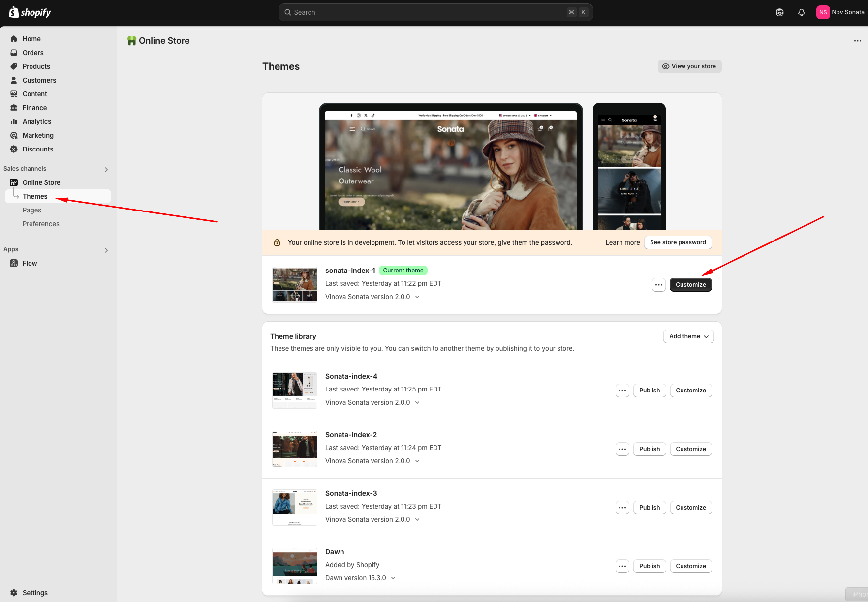Screen dimensions: 868x602
Task: Publish the Sonata-index-3 theme
Action: tap(649, 508)
